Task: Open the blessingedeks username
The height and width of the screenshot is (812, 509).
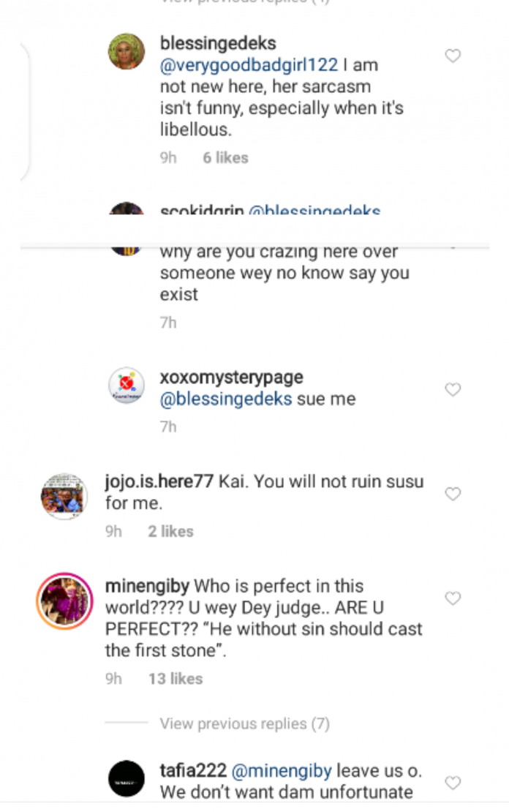Action: tap(218, 44)
